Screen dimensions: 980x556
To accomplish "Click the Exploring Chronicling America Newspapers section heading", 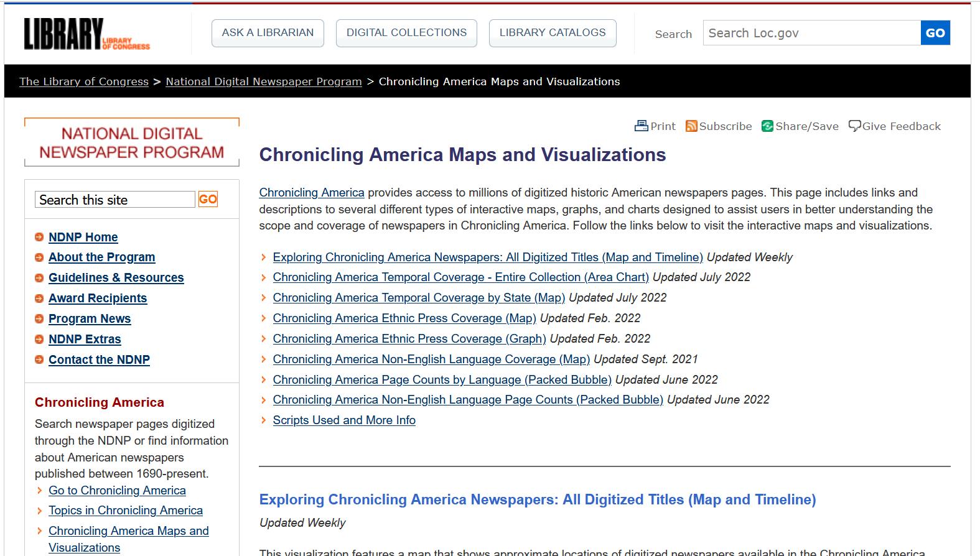I will tap(538, 499).
